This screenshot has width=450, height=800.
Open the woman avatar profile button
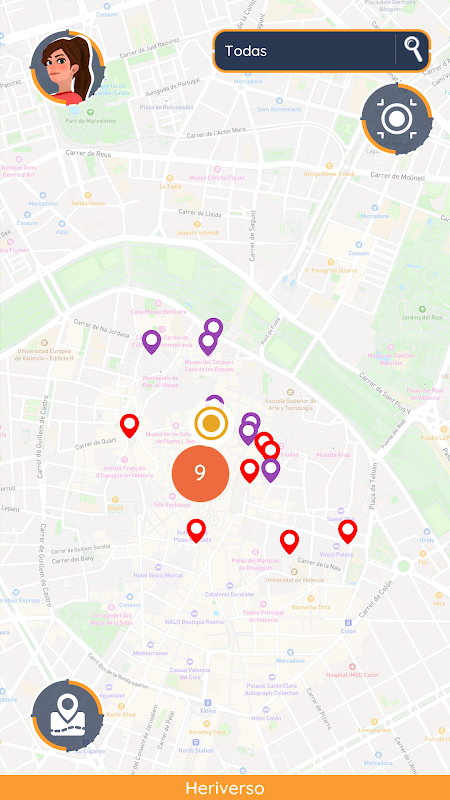point(68,67)
